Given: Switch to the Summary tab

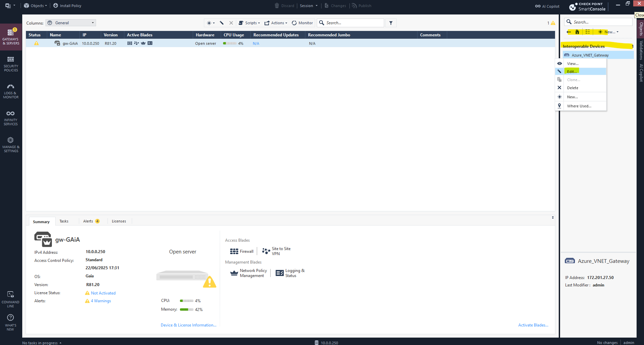Looking at the screenshot, I should click(x=41, y=222).
